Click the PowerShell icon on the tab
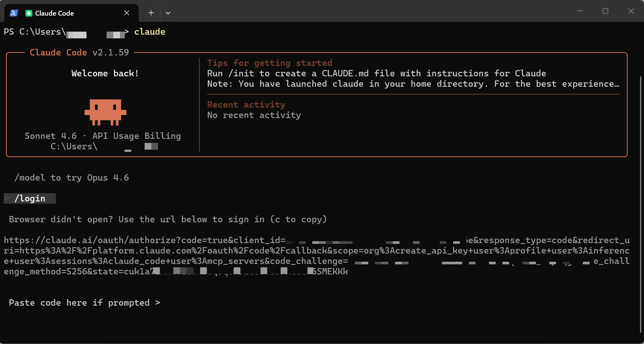The width and height of the screenshot is (644, 344). (x=14, y=13)
